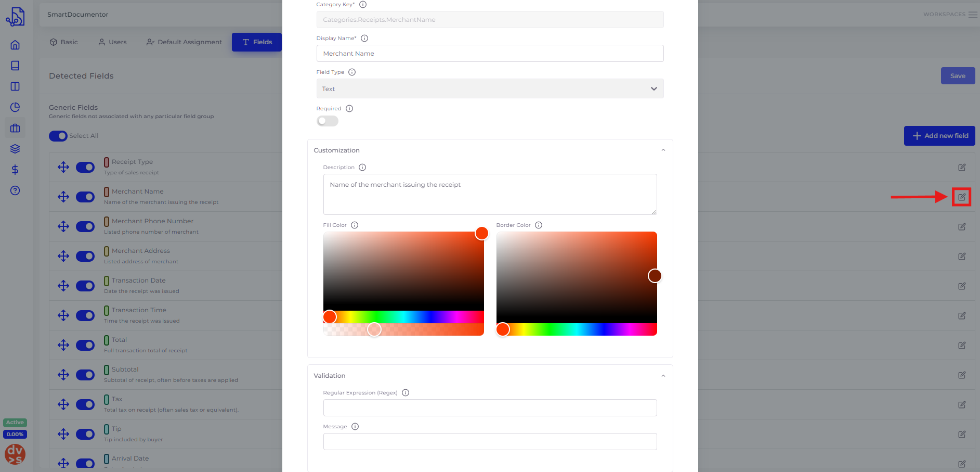
Task: Click the Save button
Action: point(957,76)
